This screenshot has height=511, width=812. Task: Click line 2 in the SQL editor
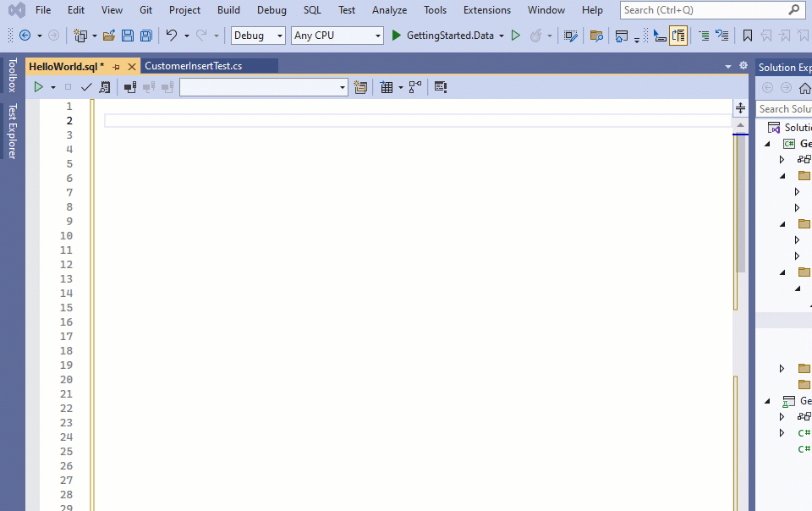coord(417,121)
